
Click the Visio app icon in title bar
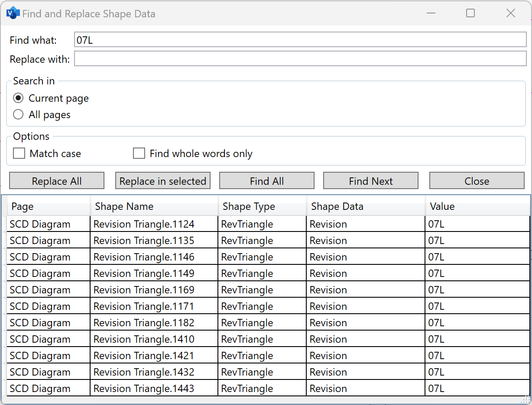13,13
